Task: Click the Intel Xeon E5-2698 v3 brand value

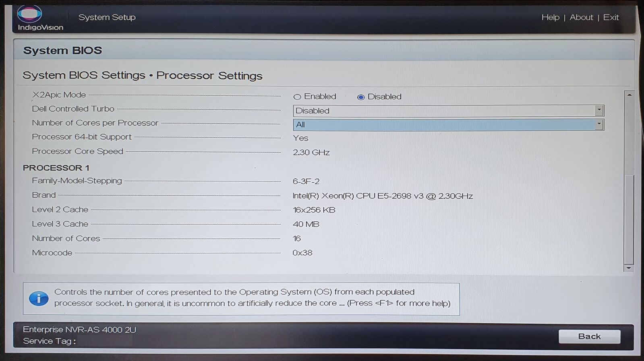Action: point(383,196)
